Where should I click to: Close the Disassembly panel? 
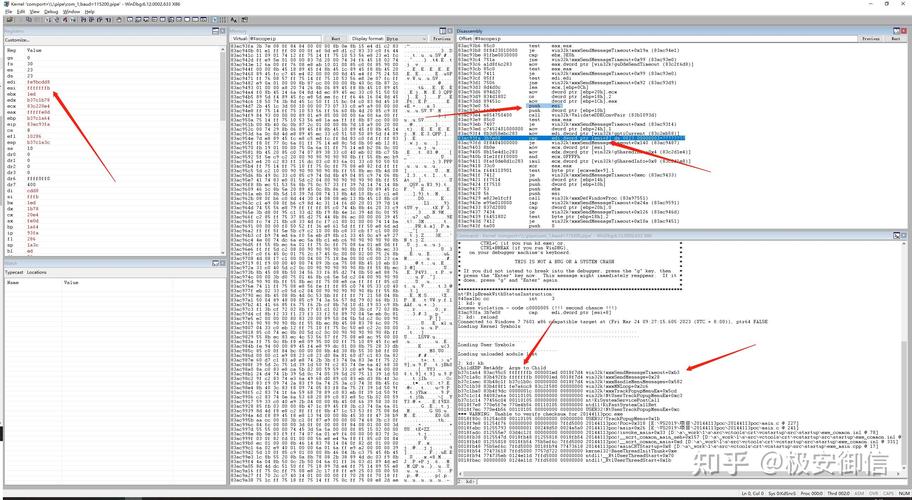(x=903, y=31)
